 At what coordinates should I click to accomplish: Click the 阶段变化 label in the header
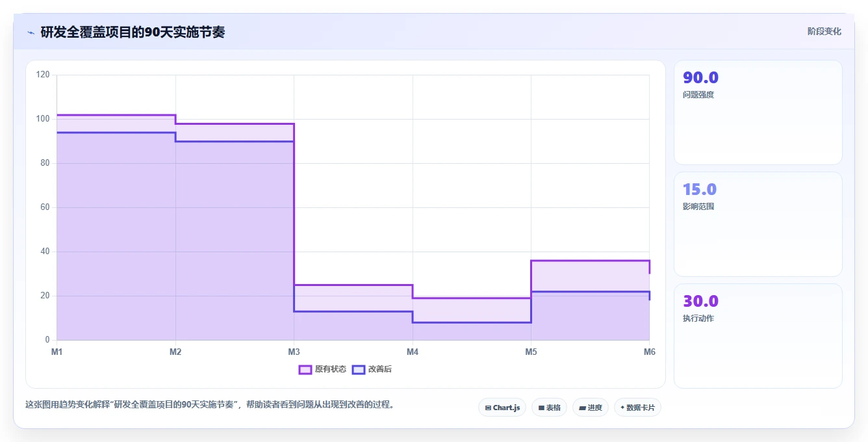pos(824,31)
